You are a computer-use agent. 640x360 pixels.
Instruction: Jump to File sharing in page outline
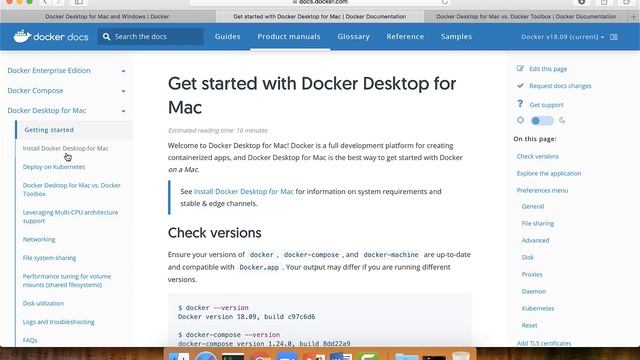[538, 223]
